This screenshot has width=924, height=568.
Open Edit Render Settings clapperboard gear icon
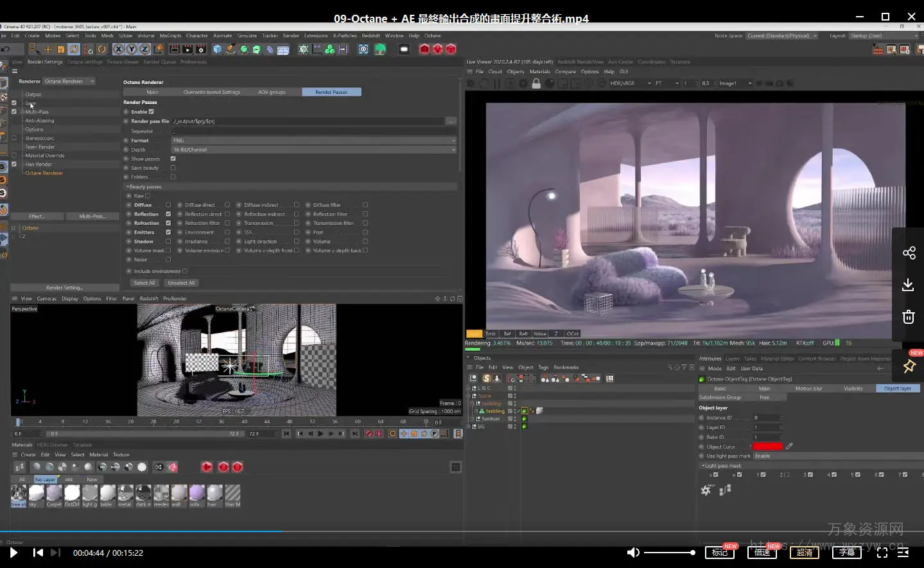[x=201, y=49]
